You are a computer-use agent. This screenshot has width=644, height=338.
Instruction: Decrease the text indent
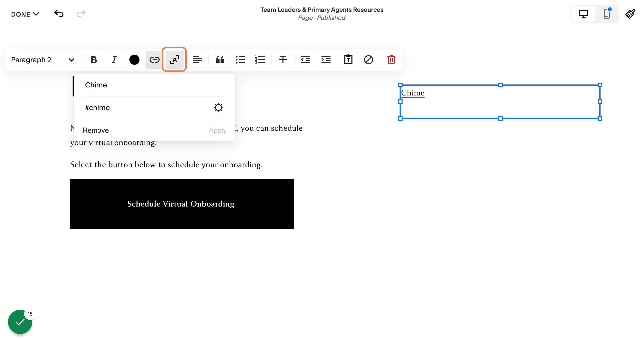click(x=305, y=60)
